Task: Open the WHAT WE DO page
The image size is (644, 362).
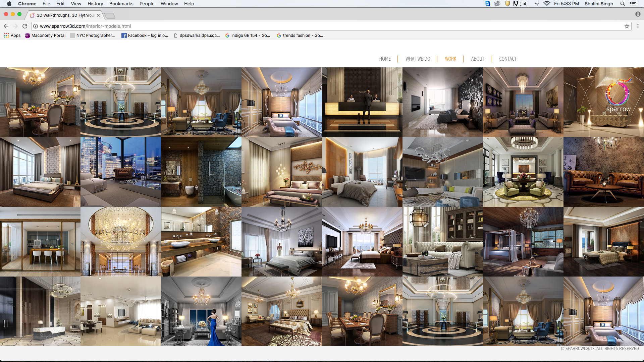Action: 418,59
